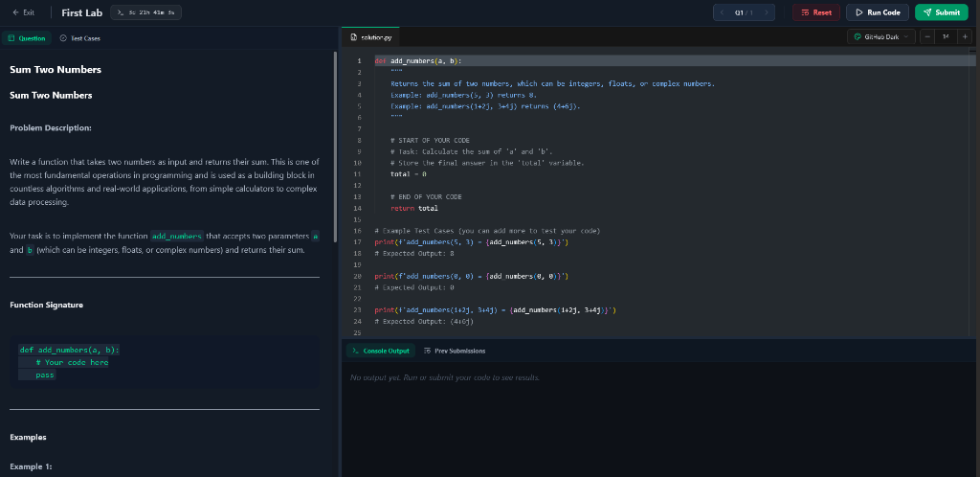
Task: Increase editor font size with plus
Action: (966, 37)
